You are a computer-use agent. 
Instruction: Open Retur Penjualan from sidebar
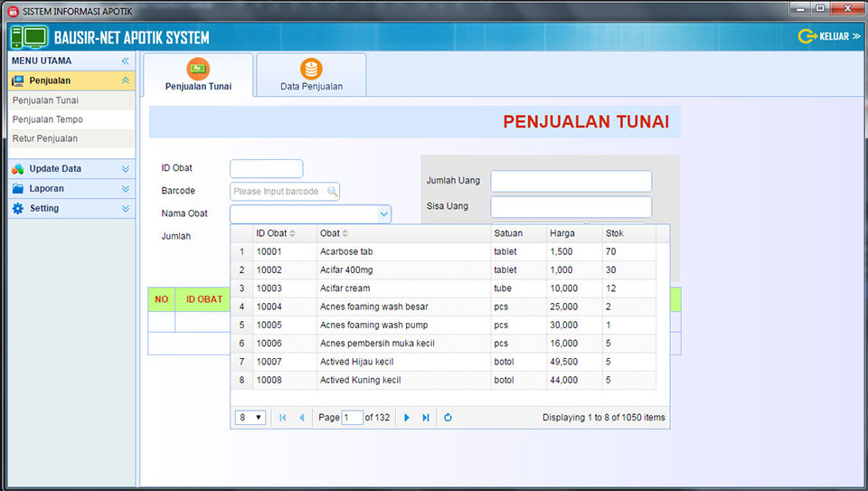45,139
